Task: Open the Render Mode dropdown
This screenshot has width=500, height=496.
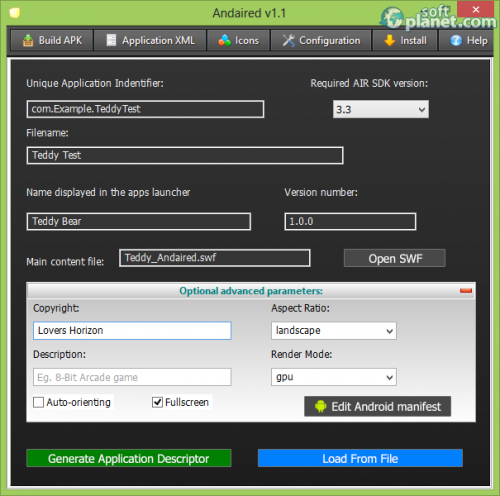Action: [x=334, y=377]
